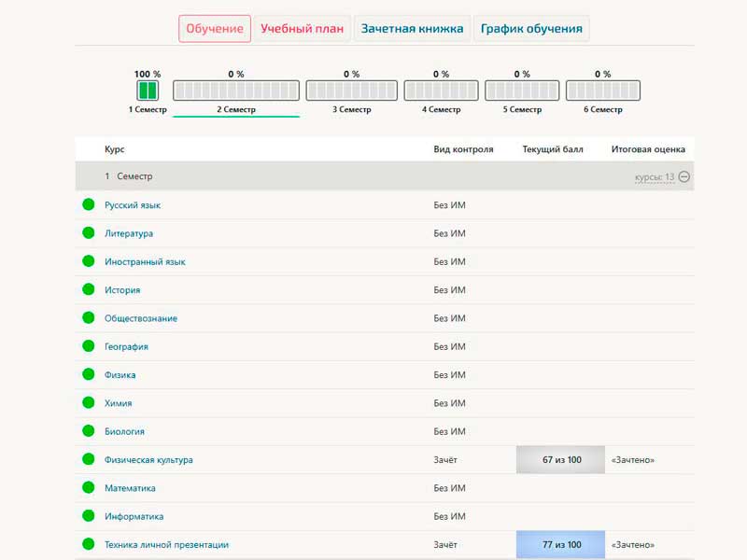Image resolution: width=747 pixels, height=560 pixels.
Task: Click the 5 Семестр label
Action: [522, 109]
